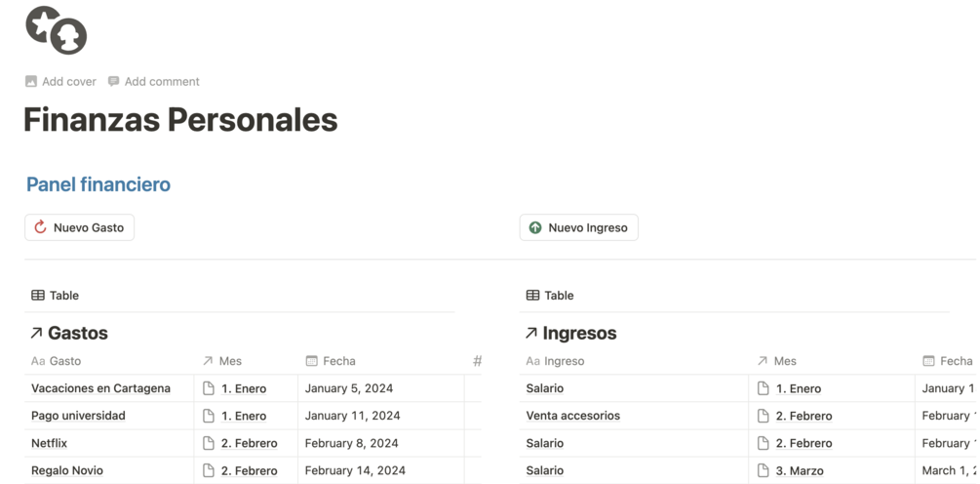Click the Vacaciones en Cartagena row title
This screenshot has height=484, width=980.
tap(100, 388)
